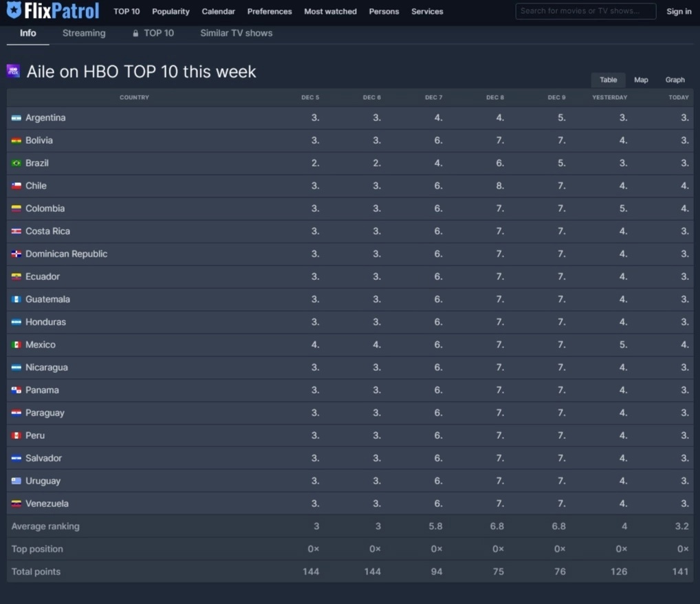The height and width of the screenshot is (604, 700).
Task: Select the Table view button
Action: click(608, 80)
